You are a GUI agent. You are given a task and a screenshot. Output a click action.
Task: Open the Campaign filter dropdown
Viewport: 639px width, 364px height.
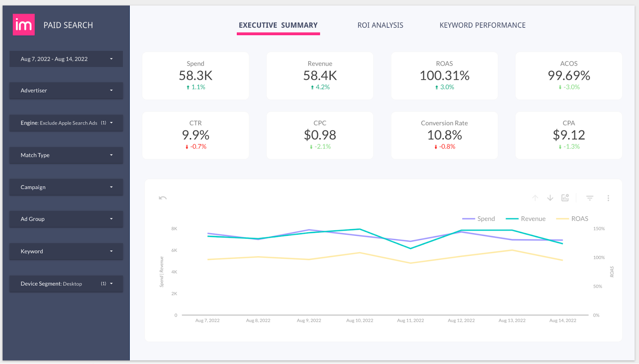pyautogui.click(x=66, y=187)
